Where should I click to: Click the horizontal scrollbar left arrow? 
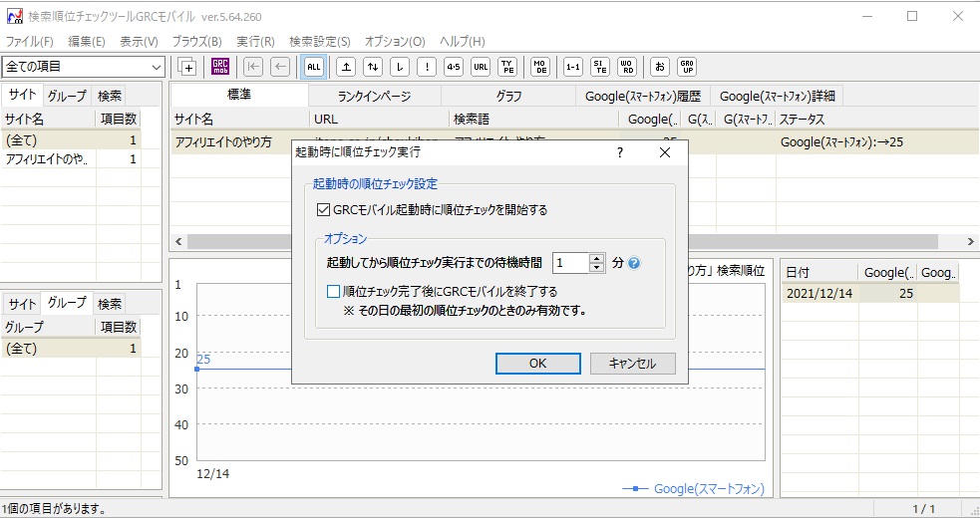click(178, 241)
